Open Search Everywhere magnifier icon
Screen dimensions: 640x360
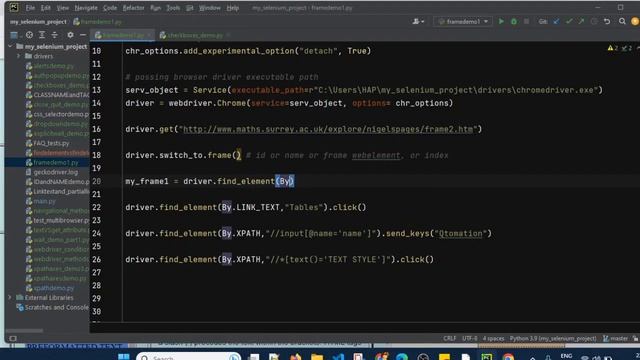pos(622,21)
